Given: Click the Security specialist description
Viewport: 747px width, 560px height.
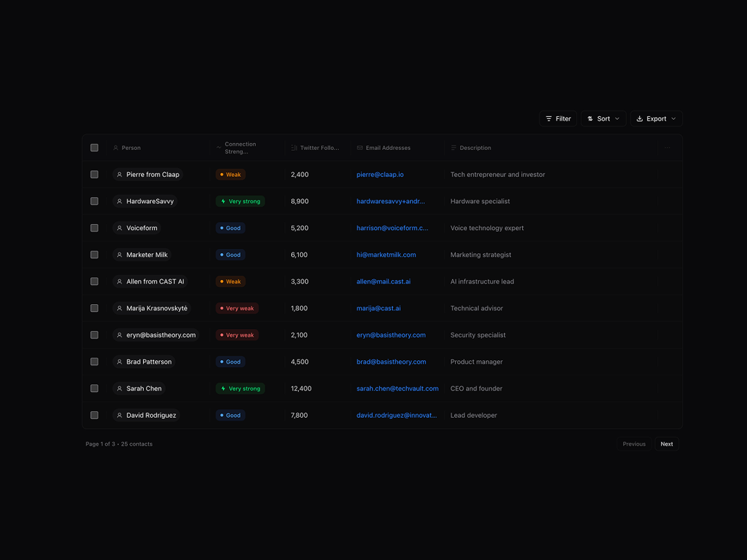Looking at the screenshot, I should pos(478,335).
